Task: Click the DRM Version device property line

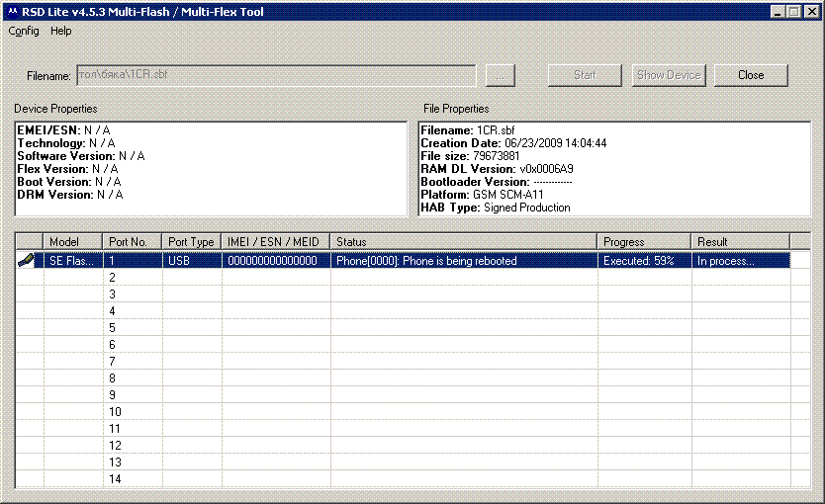Action: click(x=70, y=195)
